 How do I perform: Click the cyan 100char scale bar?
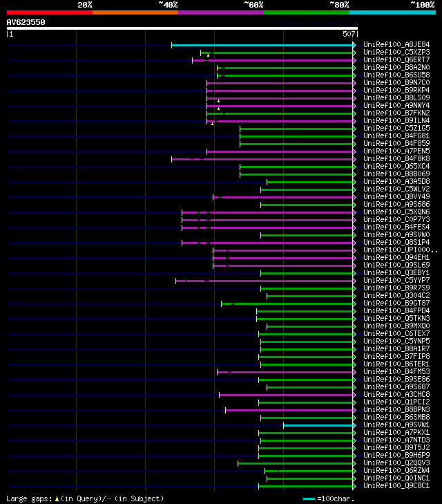pyautogui.click(x=309, y=499)
